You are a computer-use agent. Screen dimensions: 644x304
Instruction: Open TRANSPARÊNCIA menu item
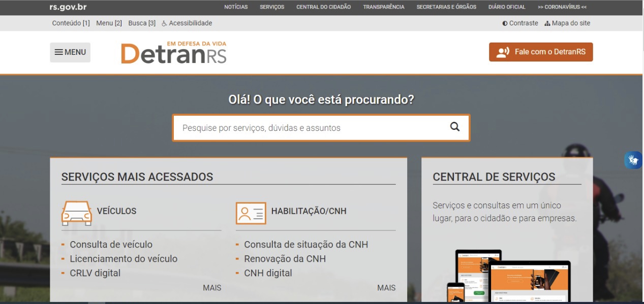point(384,7)
